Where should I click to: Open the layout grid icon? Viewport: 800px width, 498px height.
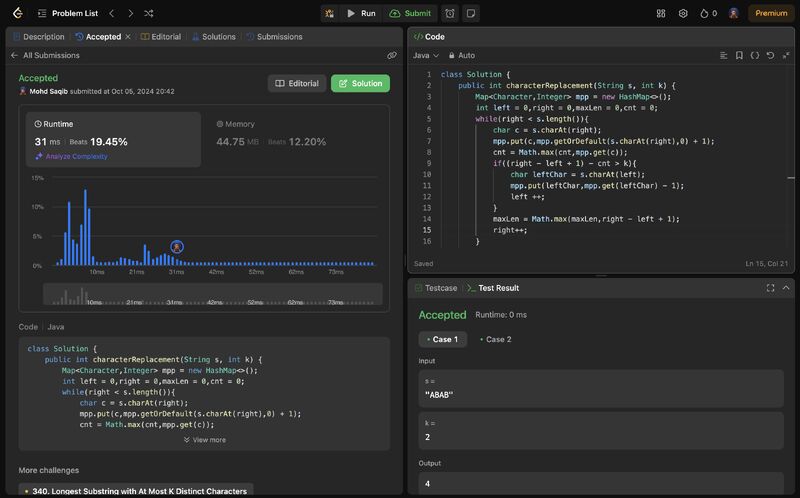coord(661,13)
